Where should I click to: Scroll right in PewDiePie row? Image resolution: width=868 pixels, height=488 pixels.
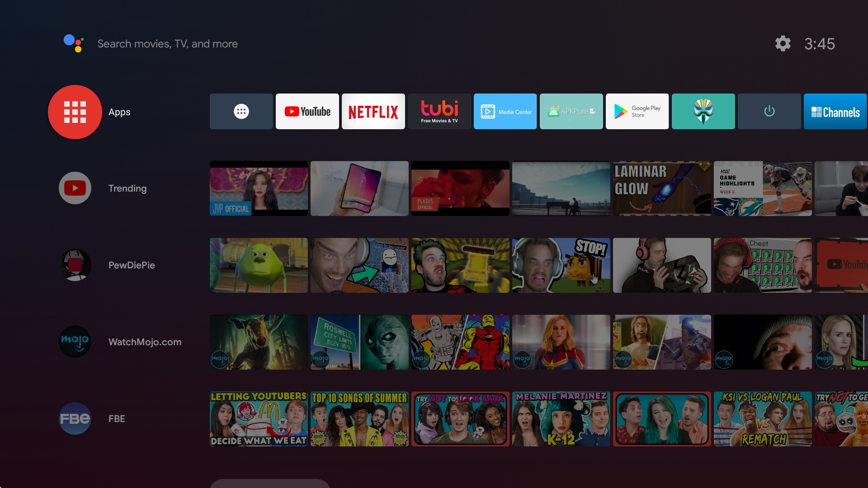coord(863,264)
